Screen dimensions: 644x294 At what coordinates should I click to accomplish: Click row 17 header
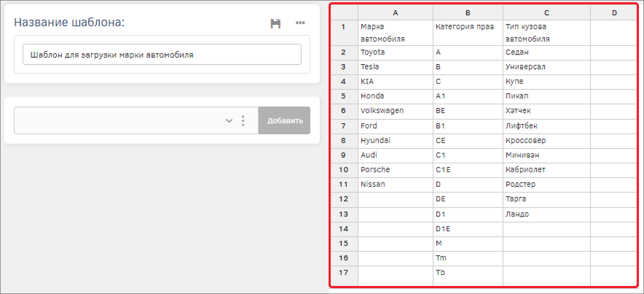coord(343,272)
